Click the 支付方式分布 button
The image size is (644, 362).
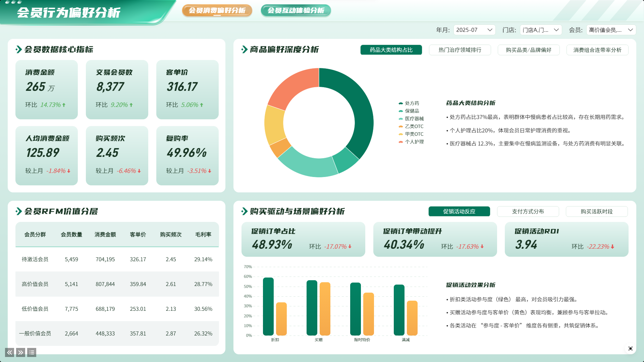coord(528,212)
